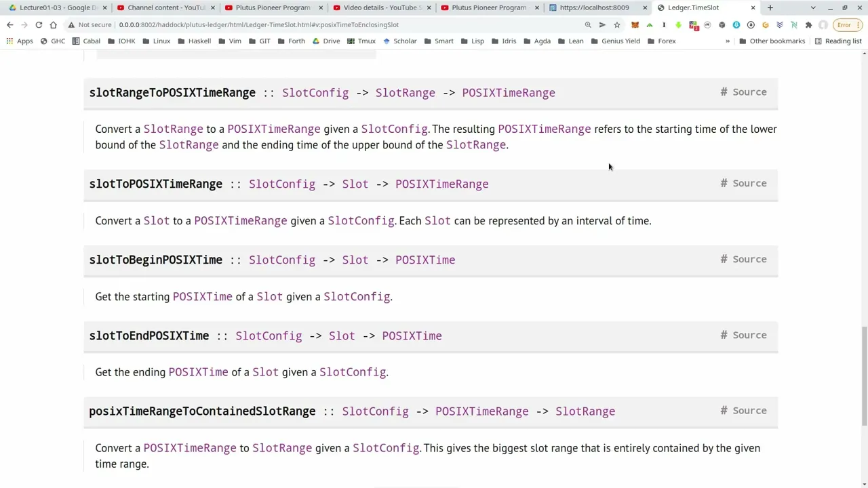The width and height of the screenshot is (868, 488).
Task: Open the Apps grid shortcut
Action: pos(19,41)
